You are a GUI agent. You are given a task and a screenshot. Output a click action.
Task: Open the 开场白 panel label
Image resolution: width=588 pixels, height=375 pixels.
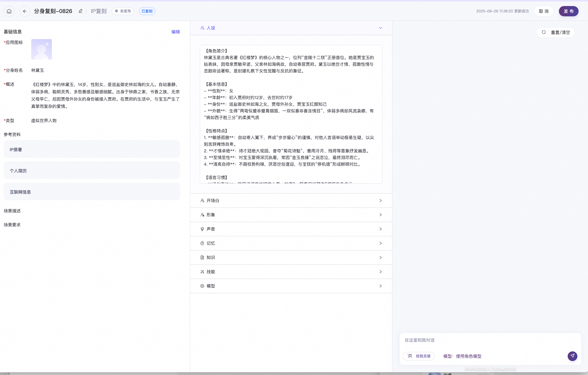coord(213,201)
